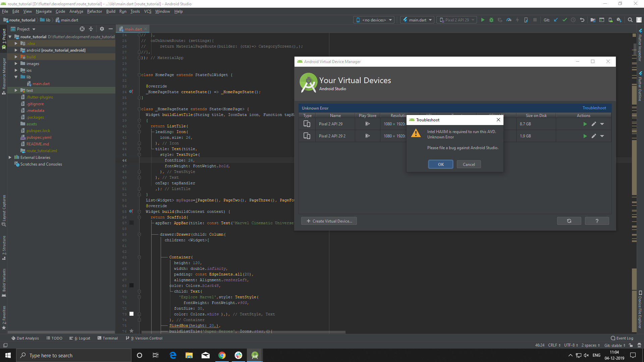Image resolution: width=644 pixels, height=362 pixels.
Task: Open the Refactor menu
Action: click(x=94, y=11)
